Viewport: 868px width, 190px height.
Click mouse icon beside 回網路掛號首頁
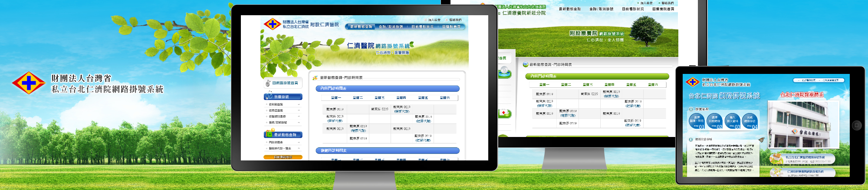[268, 83]
